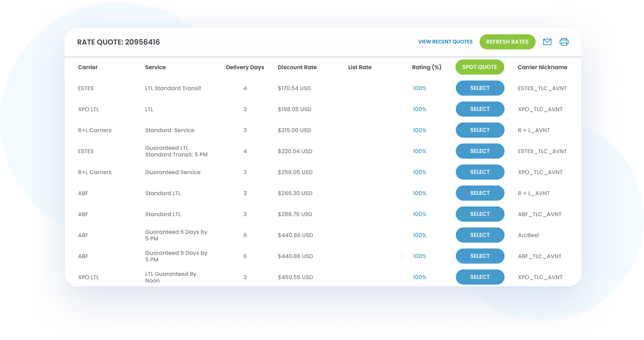Viewport: 644px width, 340px height.
Task: Click the $220.54 USD discount rate
Action: (295, 151)
